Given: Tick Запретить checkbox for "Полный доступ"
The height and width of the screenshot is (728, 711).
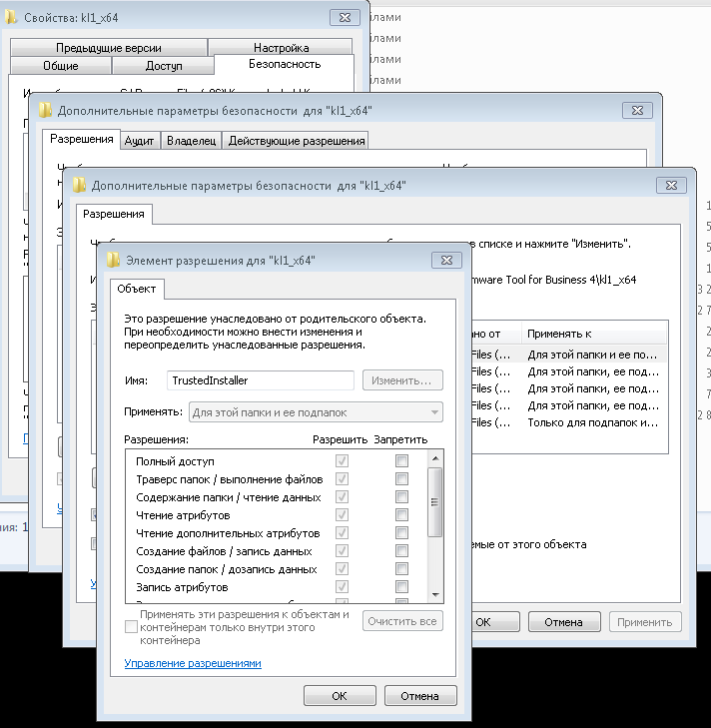Looking at the screenshot, I should coord(401,461).
